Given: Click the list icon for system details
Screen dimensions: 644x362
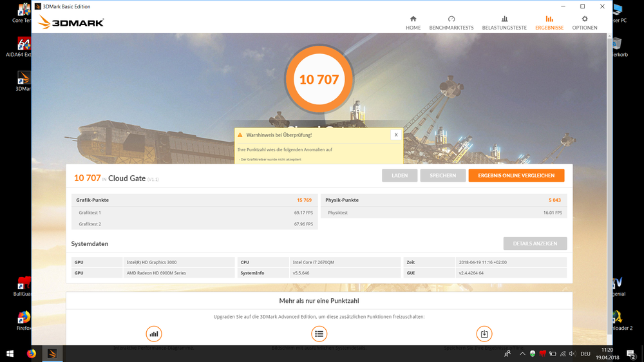Looking at the screenshot, I should (x=319, y=334).
